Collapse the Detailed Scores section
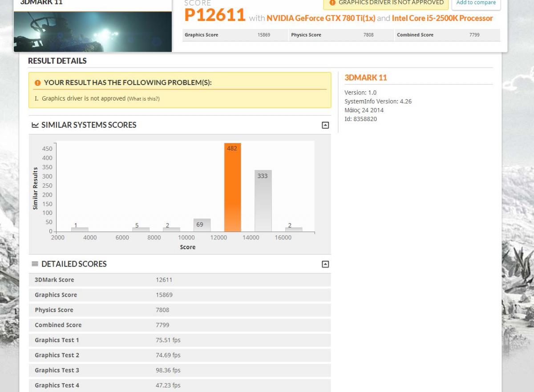This screenshot has width=534, height=392. [325, 264]
